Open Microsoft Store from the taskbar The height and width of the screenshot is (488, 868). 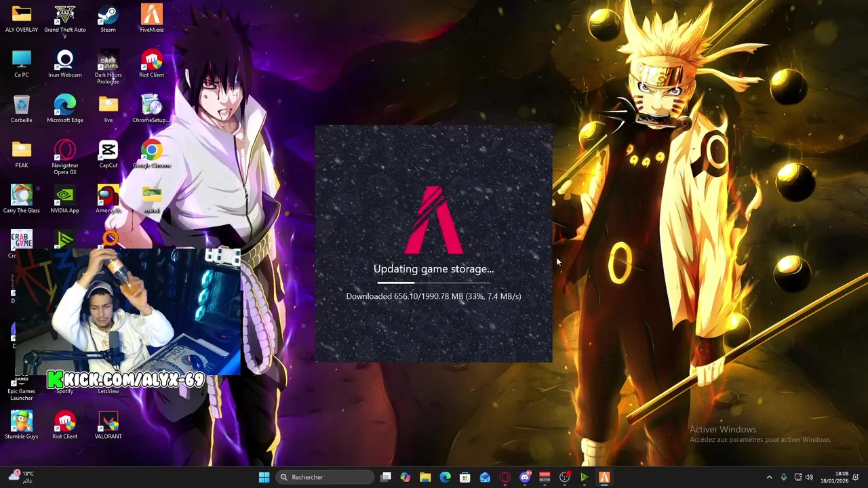(465, 477)
